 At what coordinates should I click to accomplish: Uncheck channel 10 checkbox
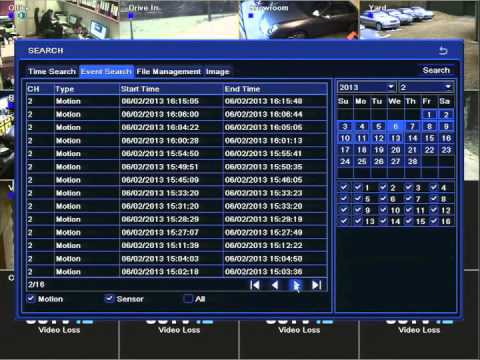(383, 210)
